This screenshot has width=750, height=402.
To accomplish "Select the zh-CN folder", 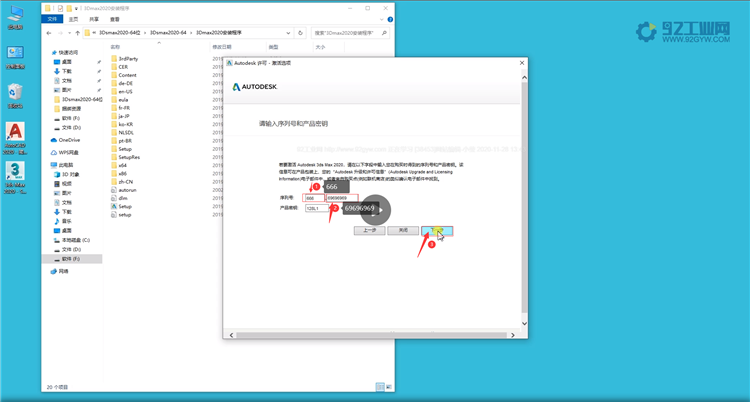I will click(x=122, y=182).
